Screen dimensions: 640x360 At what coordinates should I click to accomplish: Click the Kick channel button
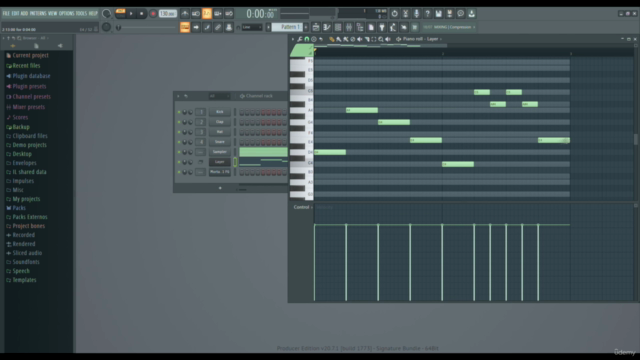click(220, 112)
